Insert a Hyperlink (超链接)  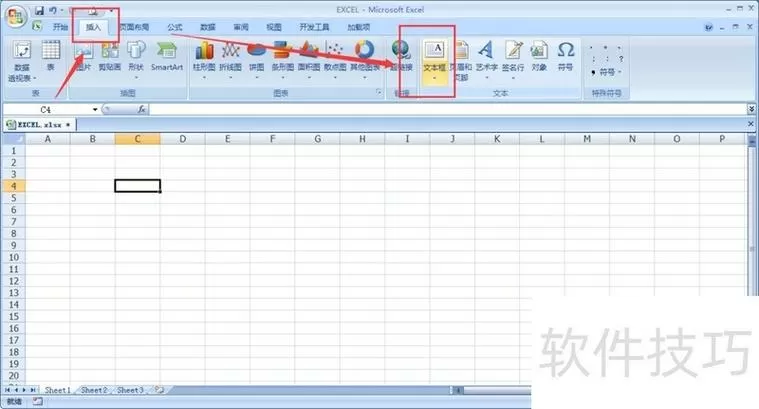(401, 57)
